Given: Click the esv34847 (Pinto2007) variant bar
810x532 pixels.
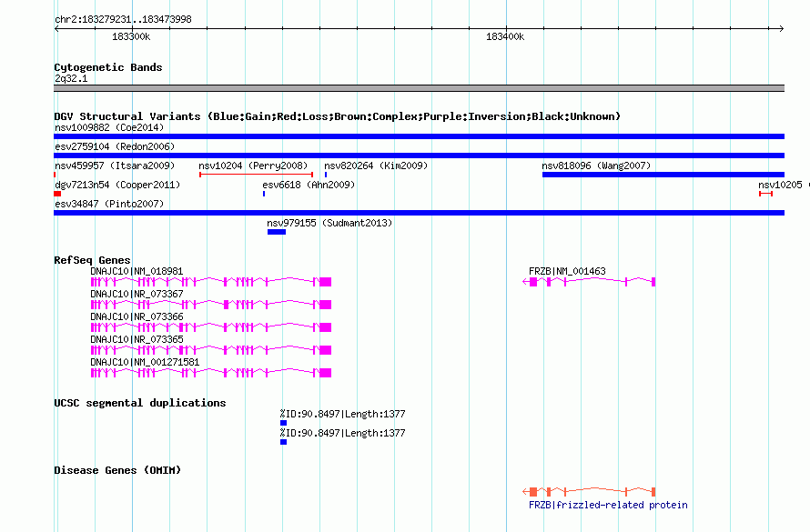Looking at the screenshot, I should point(419,213).
